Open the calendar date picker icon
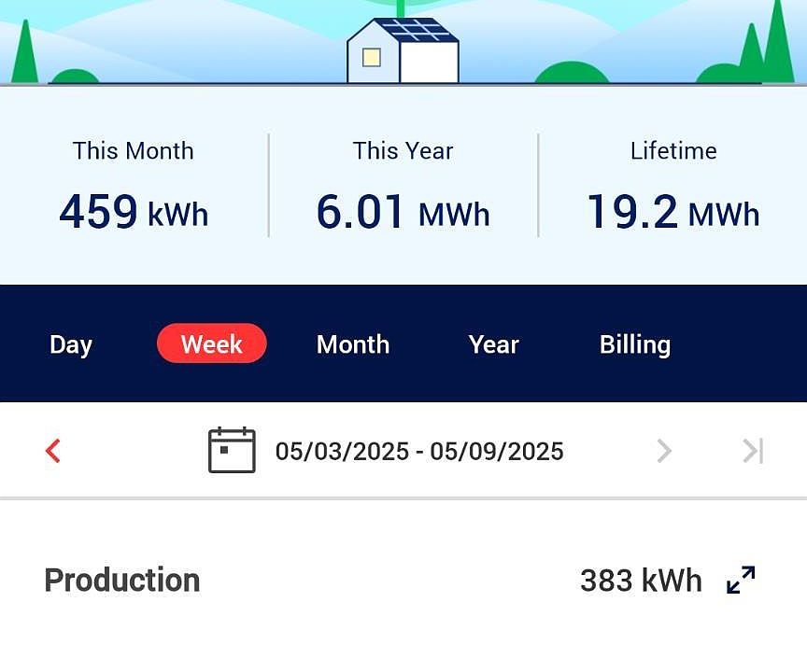 [232, 451]
